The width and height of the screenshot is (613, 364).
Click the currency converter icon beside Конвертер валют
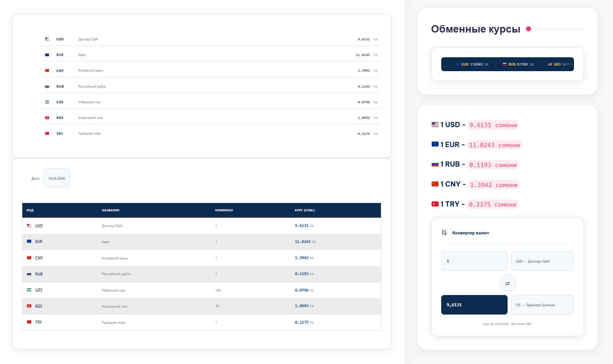(444, 233)
